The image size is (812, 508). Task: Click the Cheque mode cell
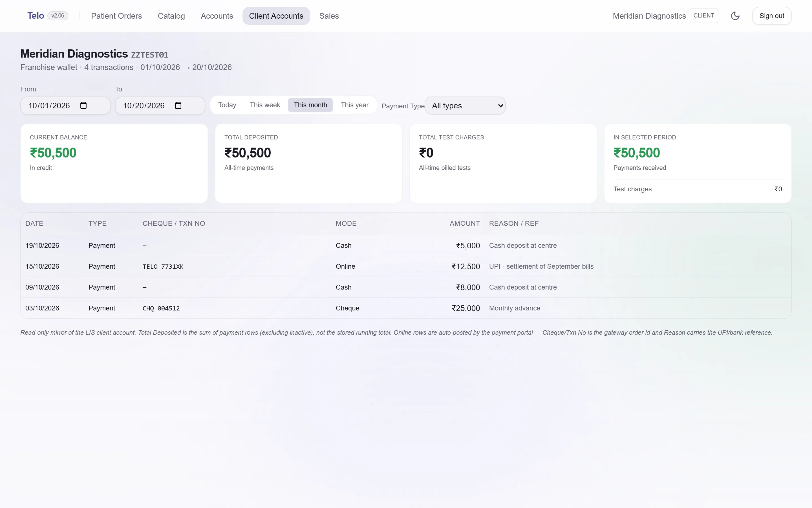[x=347, y=308]
